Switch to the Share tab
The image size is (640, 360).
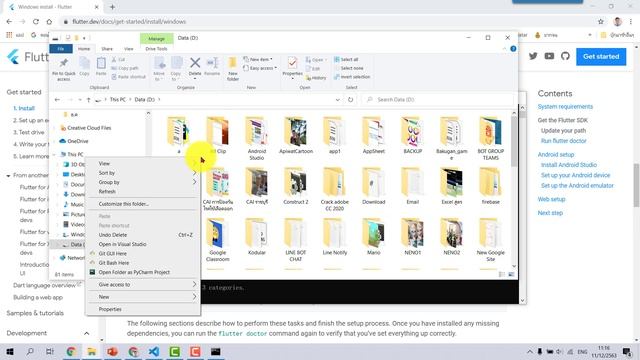[x=107, y=49]
